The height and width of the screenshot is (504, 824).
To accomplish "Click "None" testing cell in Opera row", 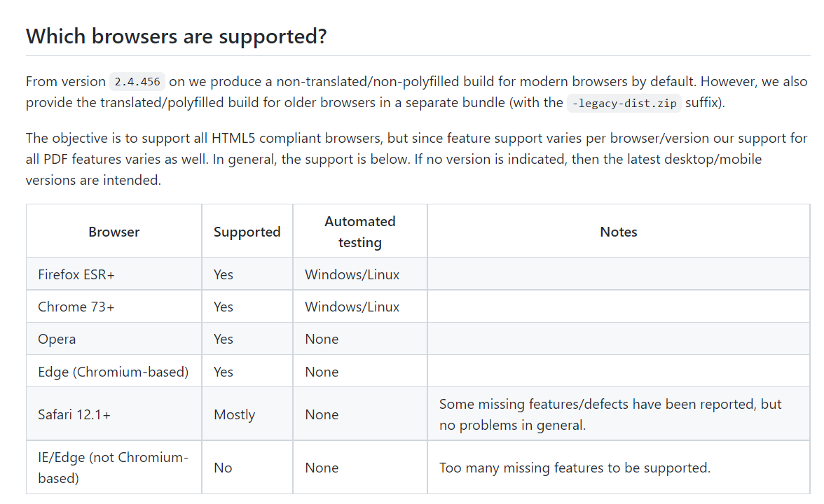I will 322,339.
